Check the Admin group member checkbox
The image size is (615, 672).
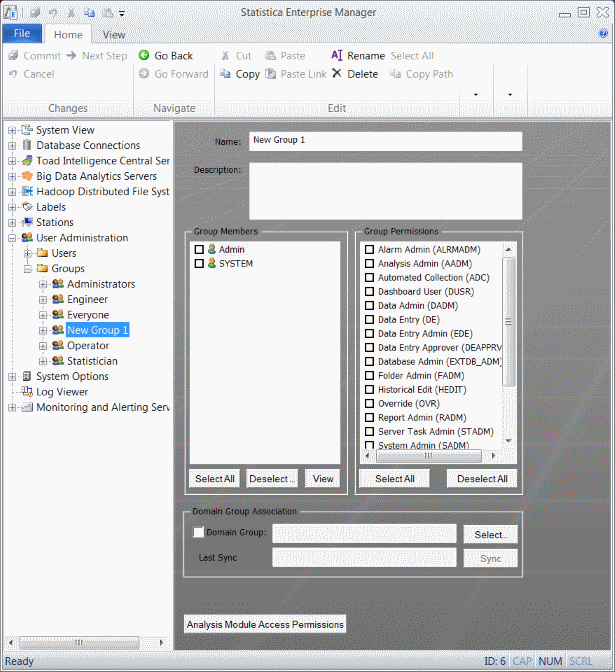click(x=199, y=250)
